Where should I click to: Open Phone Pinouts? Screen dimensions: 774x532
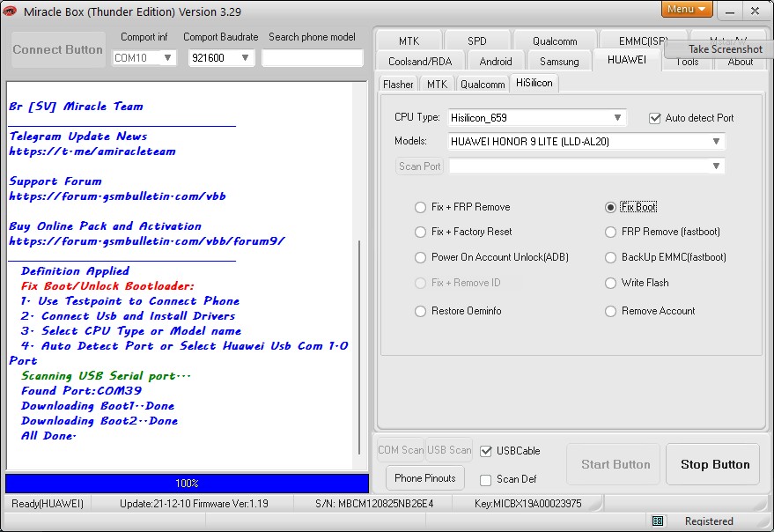424,478
